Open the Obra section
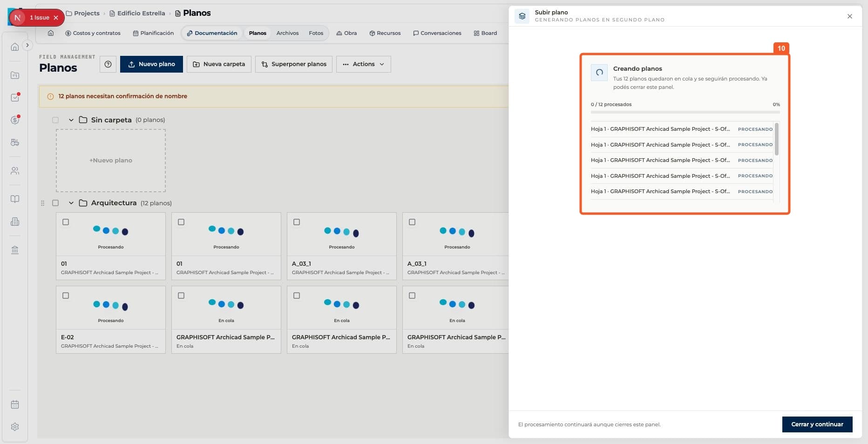The image size is (868, 444). pyautogui.click(x=346, y=33)
